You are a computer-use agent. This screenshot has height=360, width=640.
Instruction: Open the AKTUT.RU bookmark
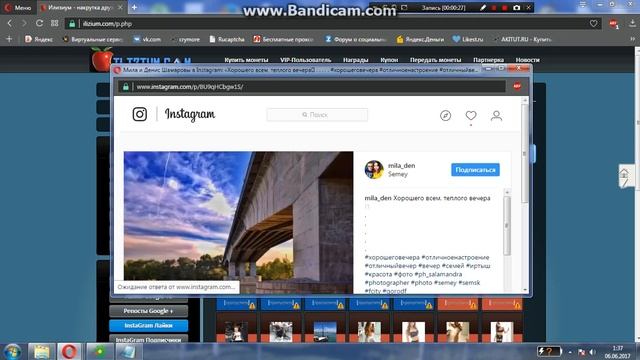tap(522, 39)
